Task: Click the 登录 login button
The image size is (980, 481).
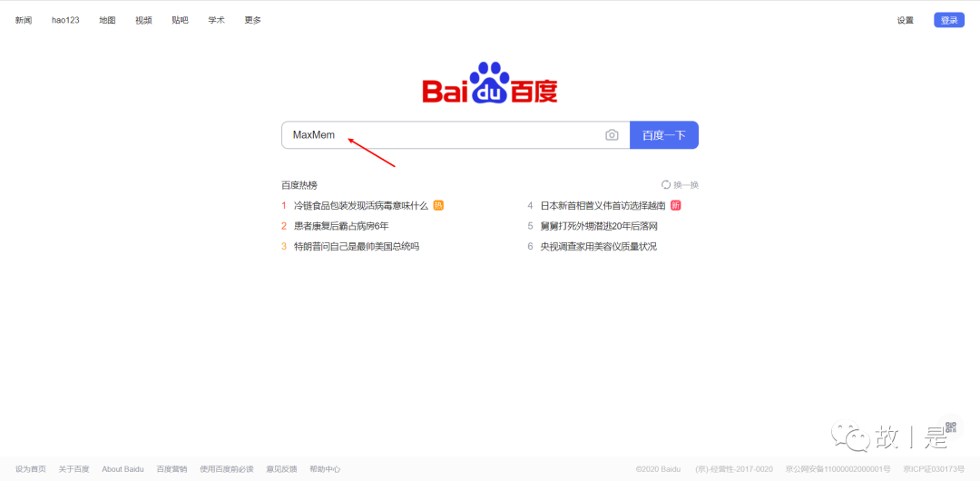Action: pos(949,20)
